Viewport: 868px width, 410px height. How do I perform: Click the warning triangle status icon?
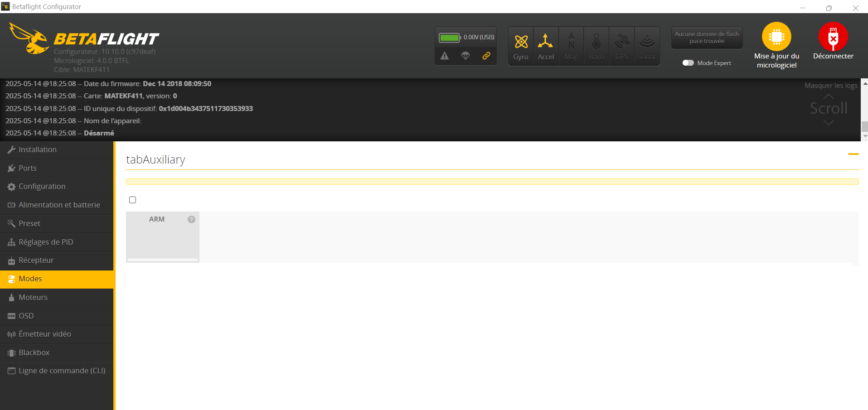(x=445, y=56)
